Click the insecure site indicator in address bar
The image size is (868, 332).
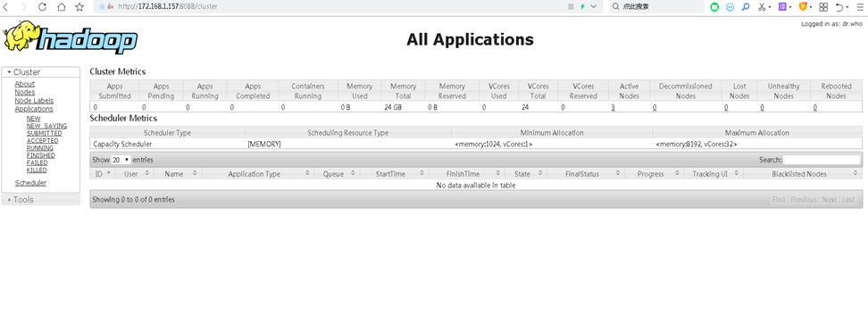click(111, 6)
